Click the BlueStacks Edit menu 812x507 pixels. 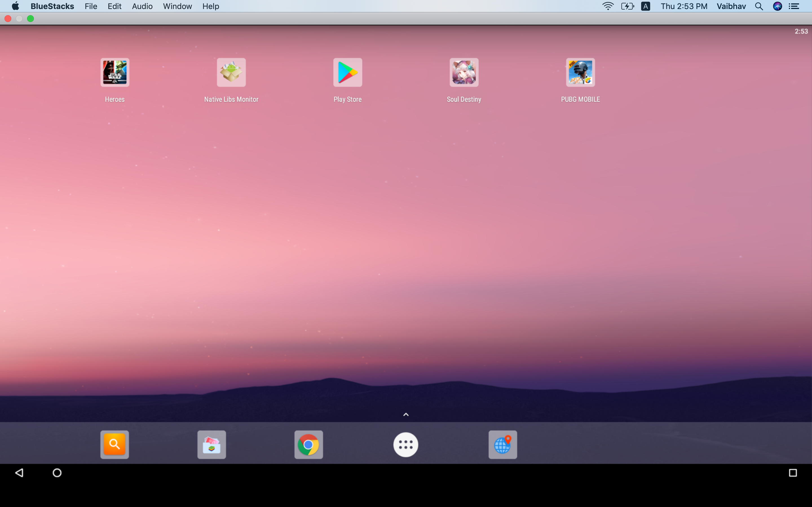click(x=114, y=6)
